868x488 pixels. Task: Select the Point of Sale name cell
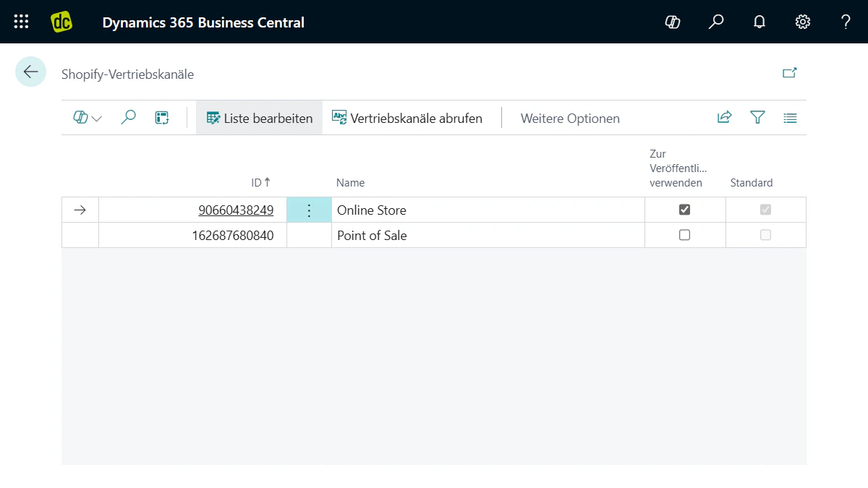coord(488,235)
